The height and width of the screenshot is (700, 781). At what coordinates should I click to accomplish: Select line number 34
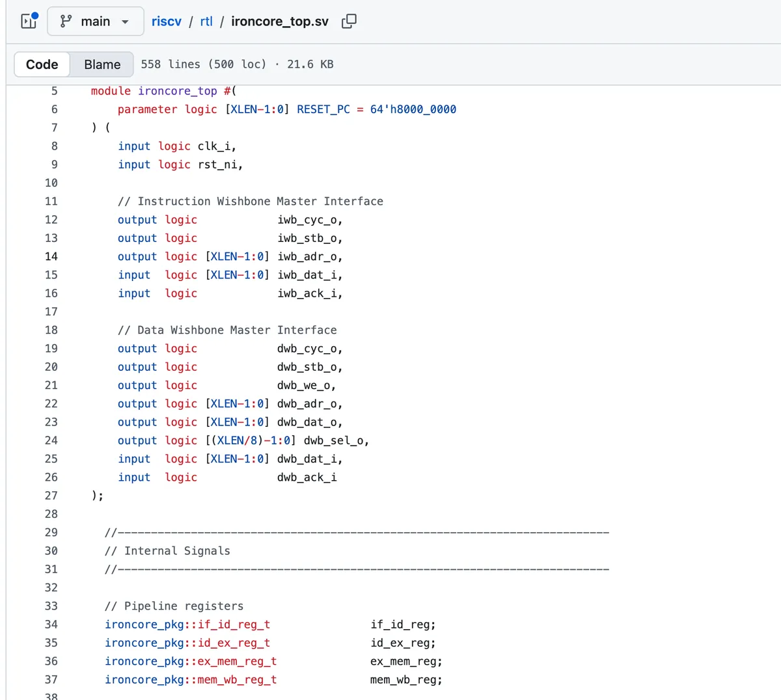(51, 625)
